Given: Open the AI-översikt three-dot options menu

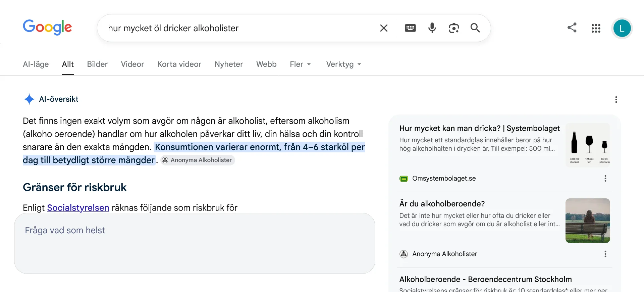Looking at the screenshot, I should click(616, 99).
